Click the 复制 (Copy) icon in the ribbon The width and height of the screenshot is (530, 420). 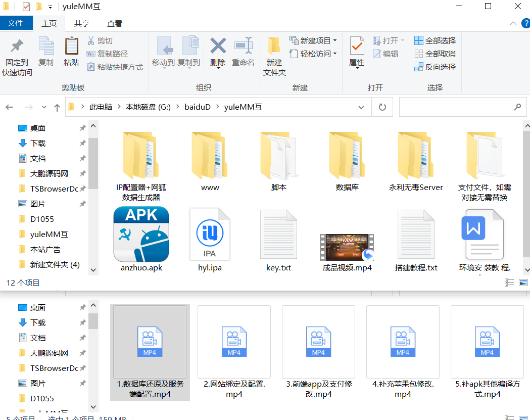(46, 51)
